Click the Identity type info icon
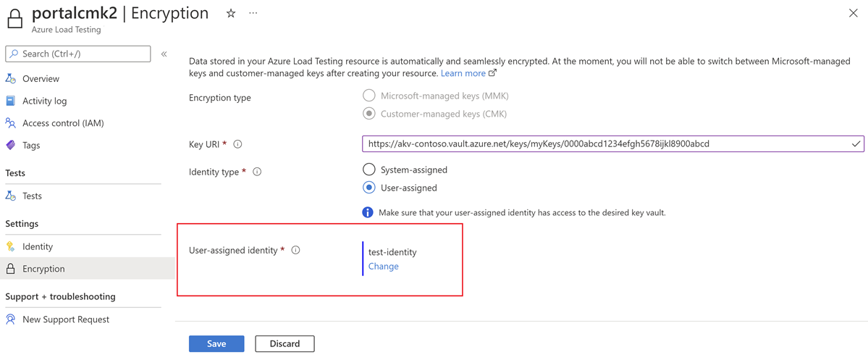The width and height of the screenshot is (868, 363). [x=257, y=172]
